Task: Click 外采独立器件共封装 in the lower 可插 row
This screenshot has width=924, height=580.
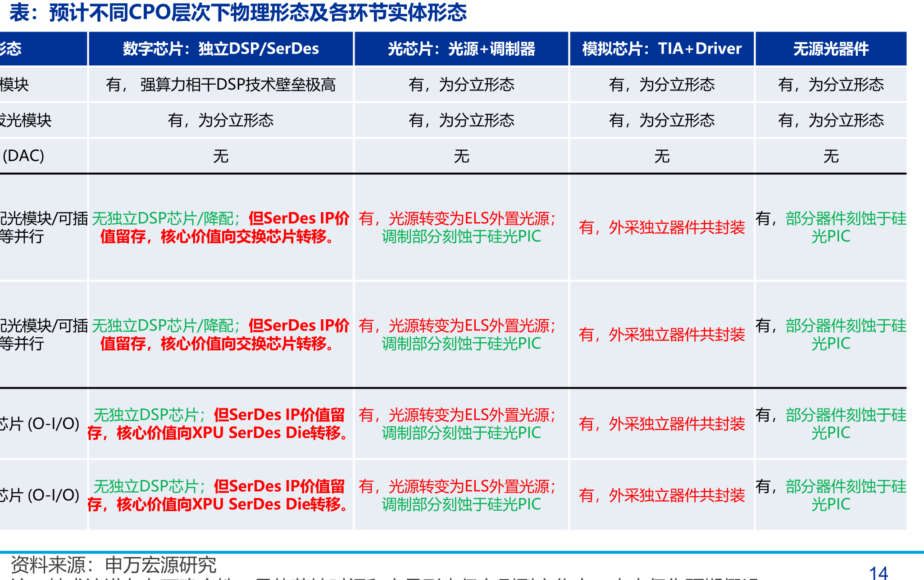Action: 662,335
